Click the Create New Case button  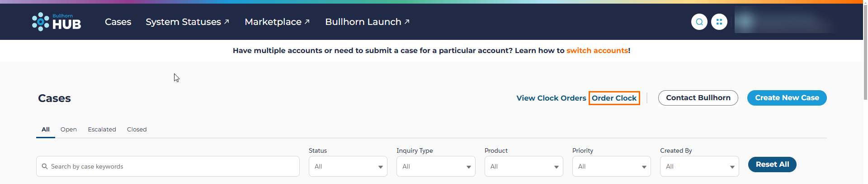click(x=787, y=98)
